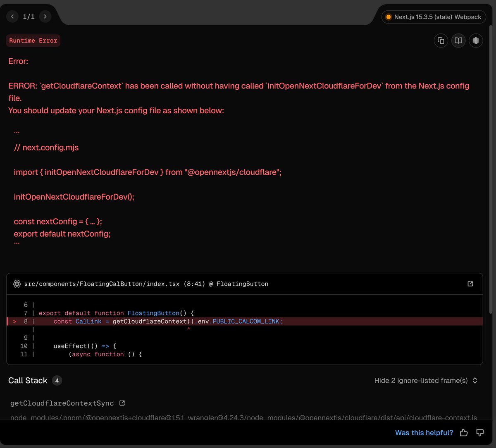This screenshot has height=448, width=496.
Task: Click Next.js 15.3.5 (stale) Webpack badge
Action: click(x=434, y=17)
